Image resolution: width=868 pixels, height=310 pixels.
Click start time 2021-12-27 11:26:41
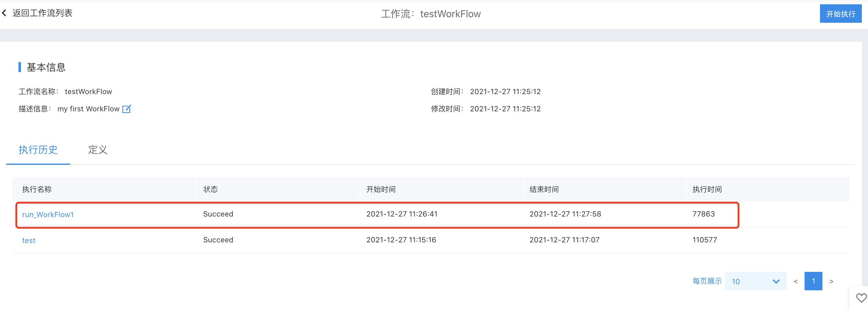point(402,214)
